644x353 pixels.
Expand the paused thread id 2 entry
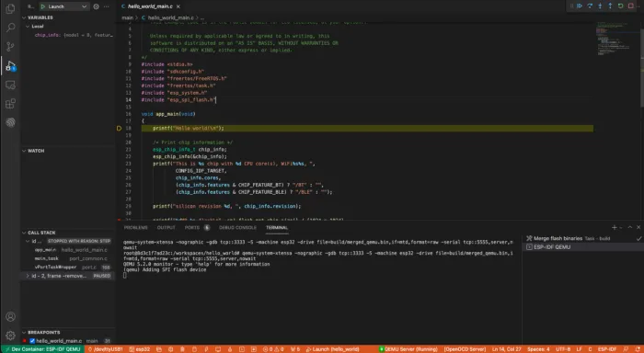pyautogui.click(x=28, y=276)
